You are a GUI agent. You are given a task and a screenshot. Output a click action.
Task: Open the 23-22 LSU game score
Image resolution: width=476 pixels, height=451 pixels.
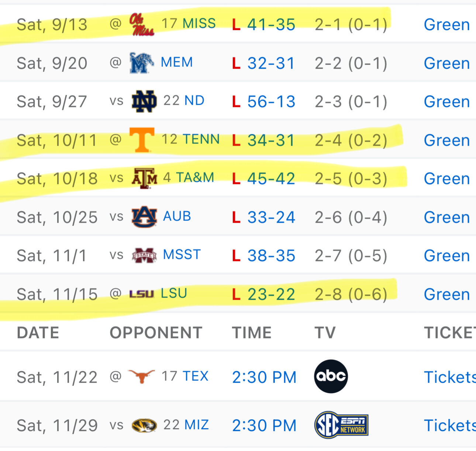pyautogui.click(x=271, y=295)
